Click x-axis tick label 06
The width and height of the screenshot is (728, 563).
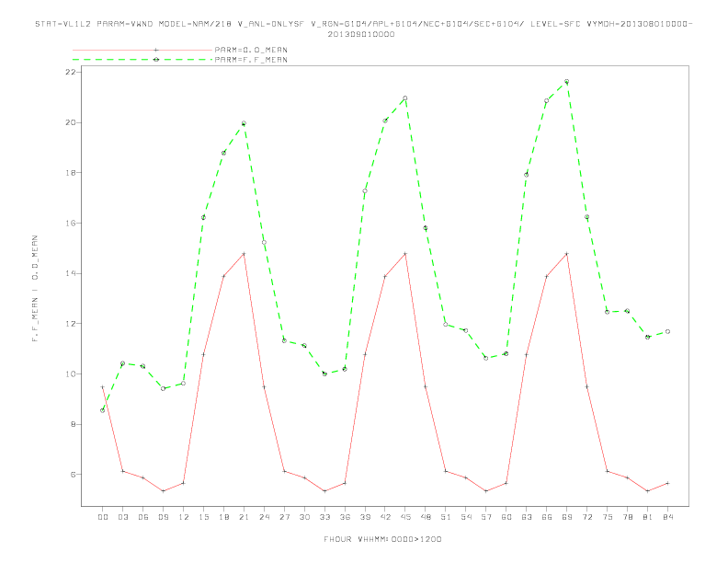pos(143,517)
